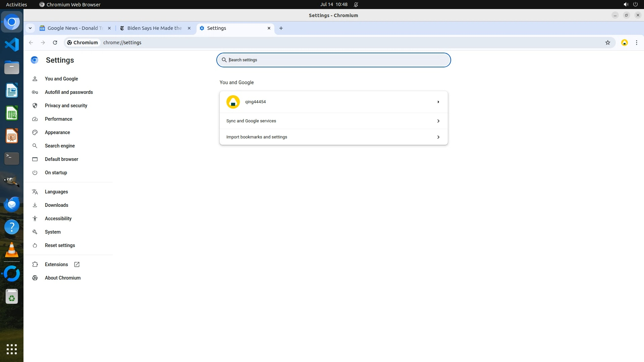Open a new tab with plus icon
The image size is (644, 362).
(x=281, y=28)
